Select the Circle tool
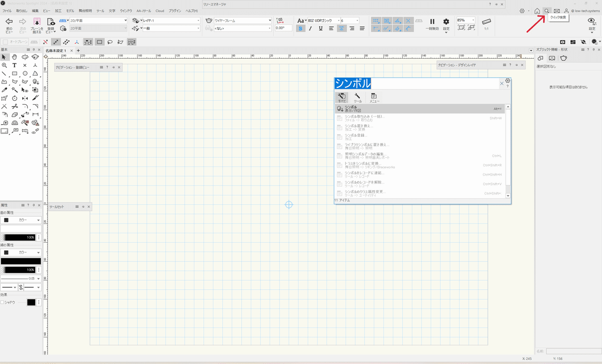 tap(25, 73)
